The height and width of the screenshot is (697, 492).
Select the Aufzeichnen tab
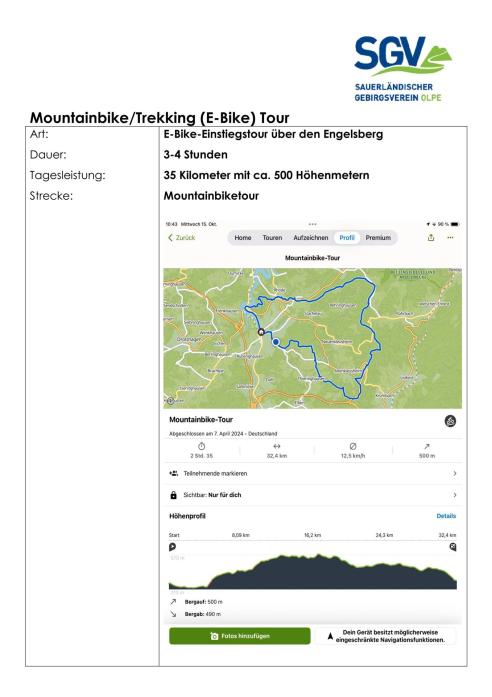[311, 237]
